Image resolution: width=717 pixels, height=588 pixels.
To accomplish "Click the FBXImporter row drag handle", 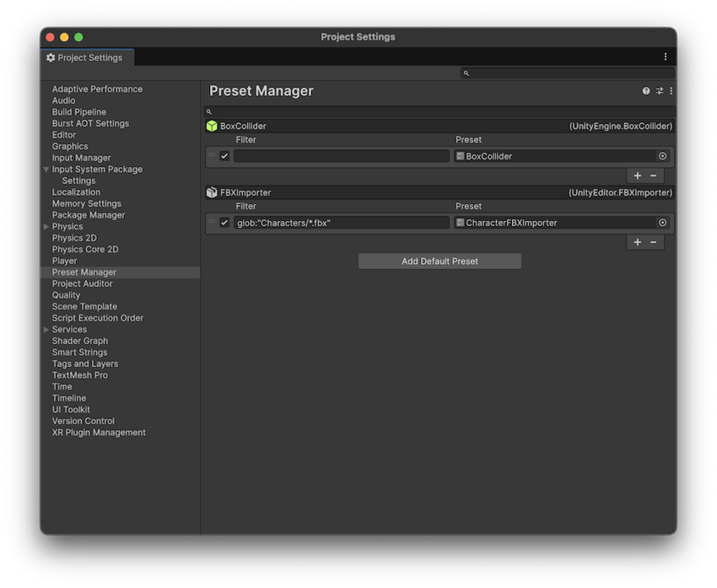I will point(211,222).
